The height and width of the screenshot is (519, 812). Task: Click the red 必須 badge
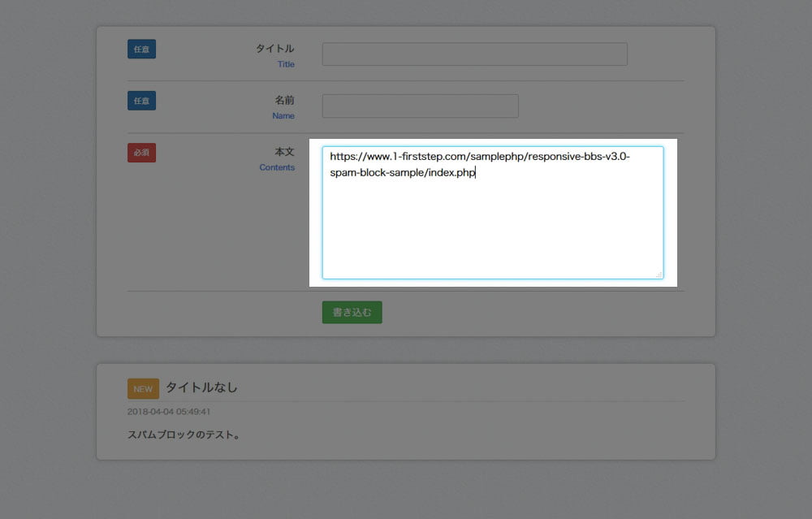point(141,152)
